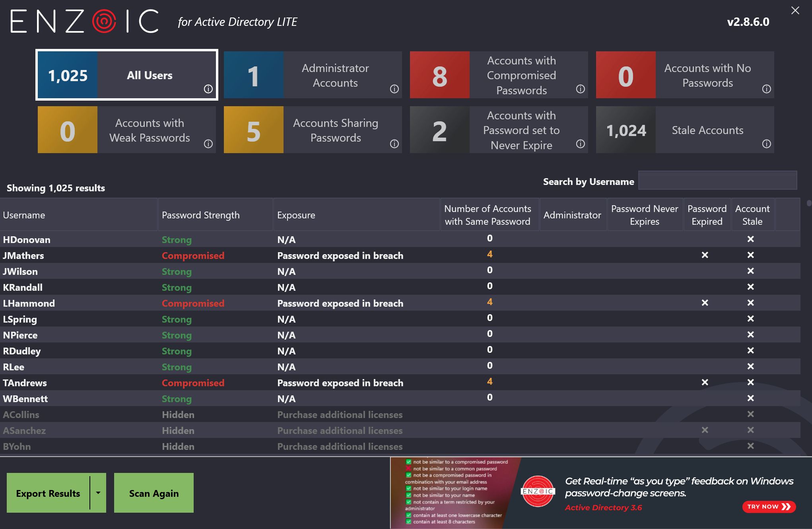This screenshot has height=529, width=812.
Task: Close the Enzoic window
Action: pyautogui.click(x=795, y=10)
